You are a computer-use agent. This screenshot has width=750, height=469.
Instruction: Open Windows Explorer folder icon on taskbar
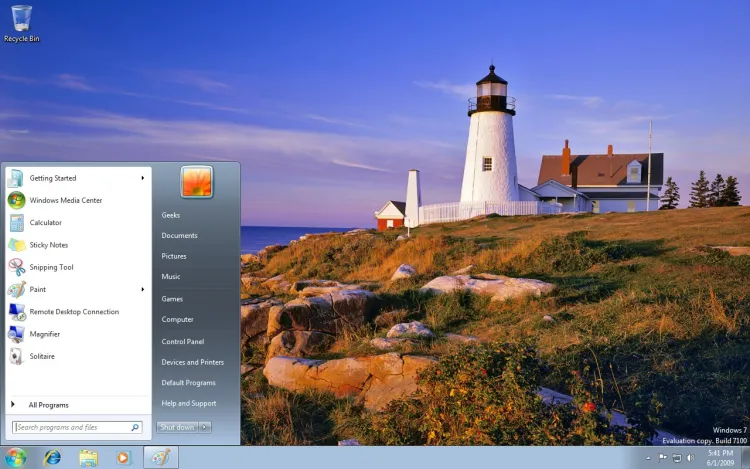[x=88, y=458]
